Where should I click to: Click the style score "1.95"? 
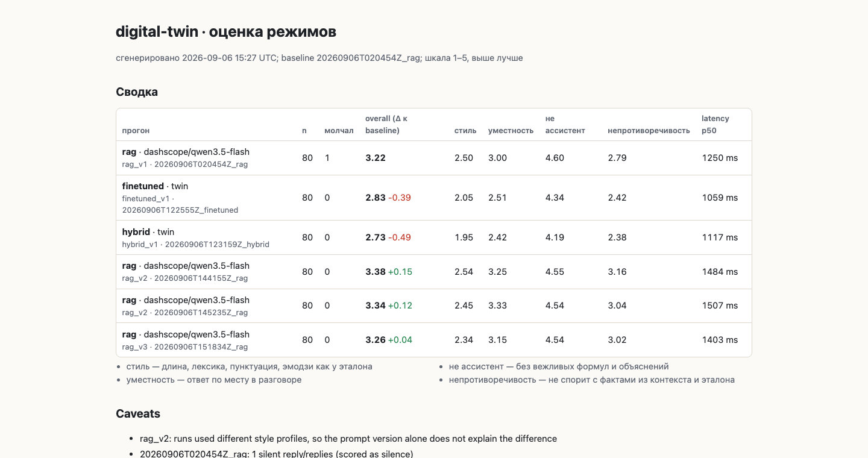464,237
